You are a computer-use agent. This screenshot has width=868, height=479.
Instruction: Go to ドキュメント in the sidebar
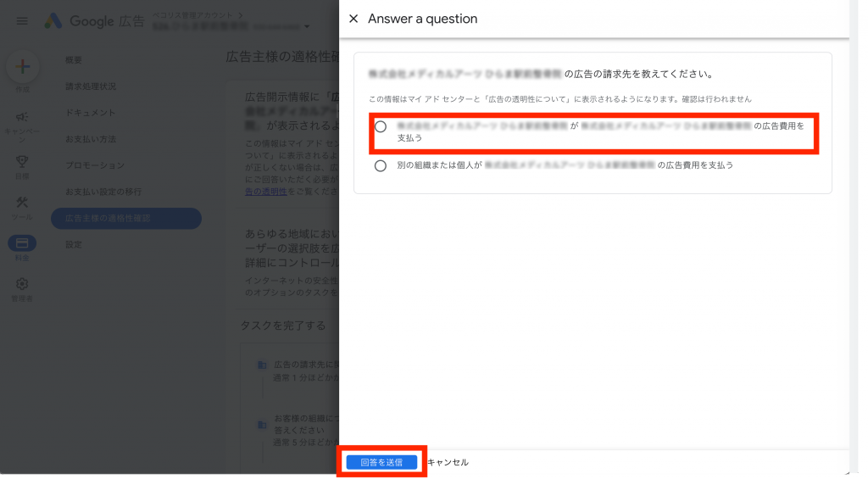tap(90, 113)
